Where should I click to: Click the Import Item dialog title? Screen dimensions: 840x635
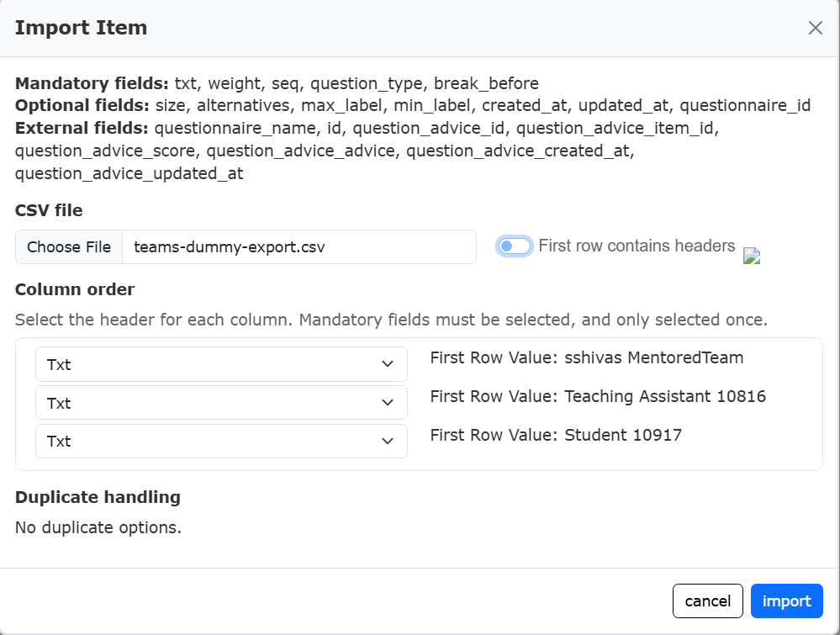[x=81, y=28]
